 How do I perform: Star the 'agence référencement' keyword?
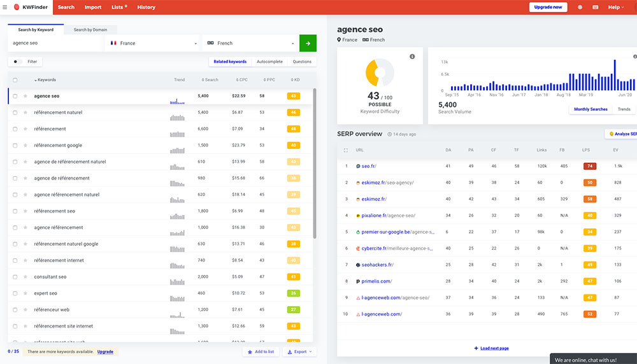pyautogui.click(x=25, y=228)
